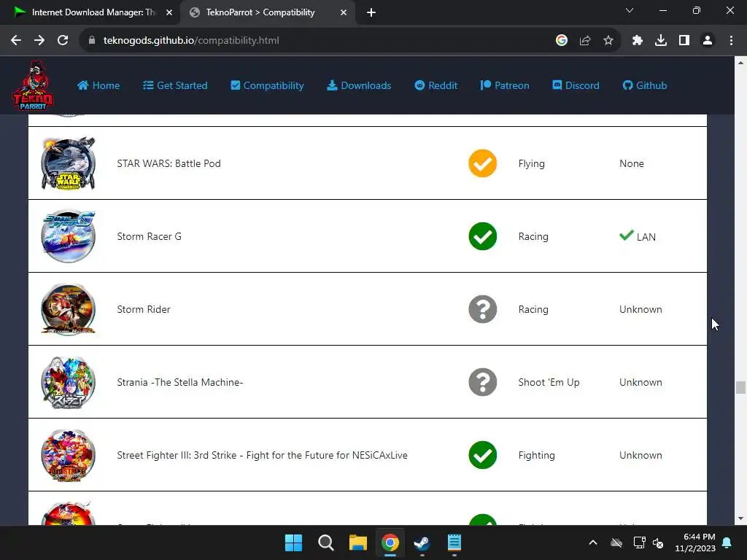The width and height of the screenshot is (747, 560).
Task: Close the Internet Download Manager tab
Action: [169, 12]
